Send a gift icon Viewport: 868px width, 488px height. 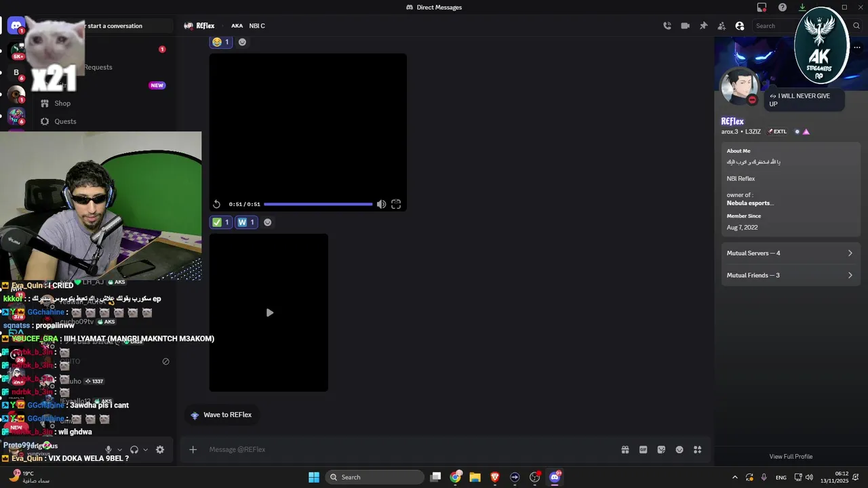(625, 449)
